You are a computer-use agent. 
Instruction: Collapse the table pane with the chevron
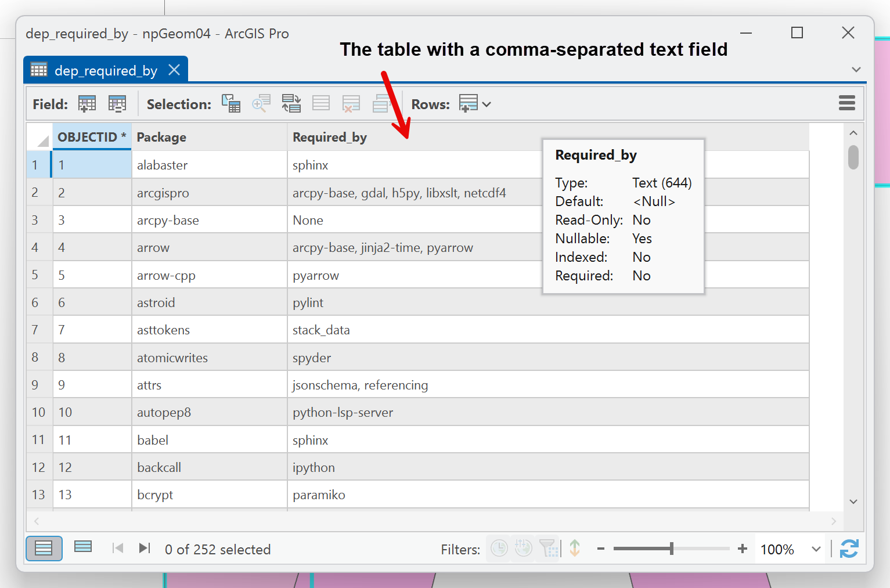856,69
